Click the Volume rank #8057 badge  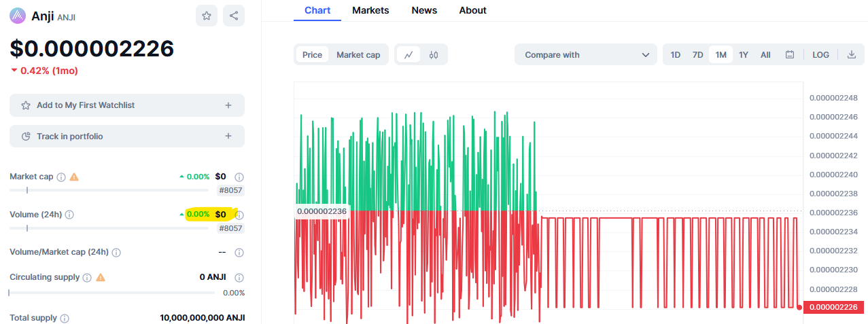[x=230, y=228]
